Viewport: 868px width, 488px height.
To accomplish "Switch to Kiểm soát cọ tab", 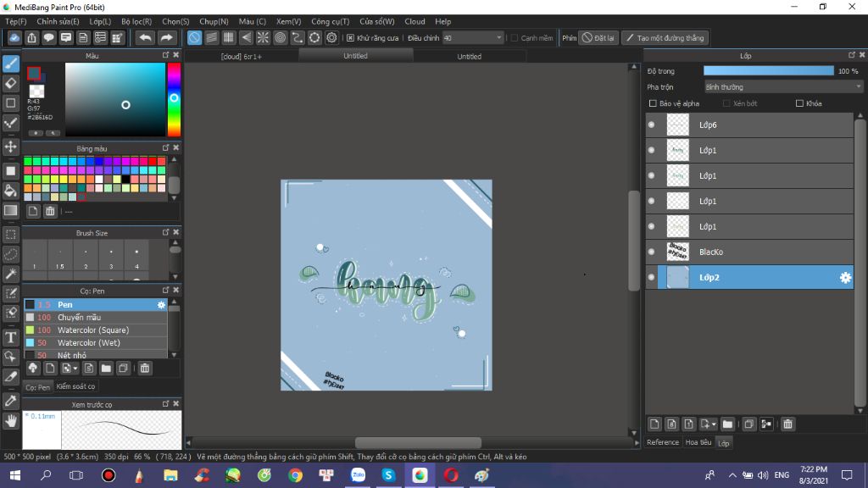I will (75, 386).
